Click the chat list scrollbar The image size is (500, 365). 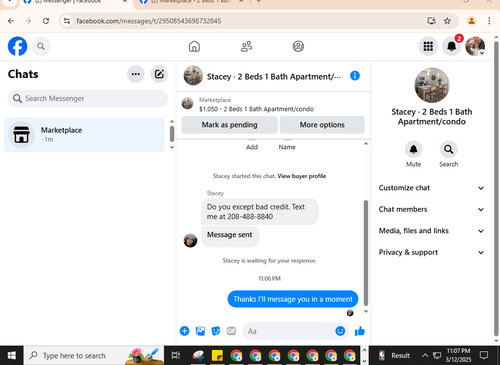click(172, 134)
